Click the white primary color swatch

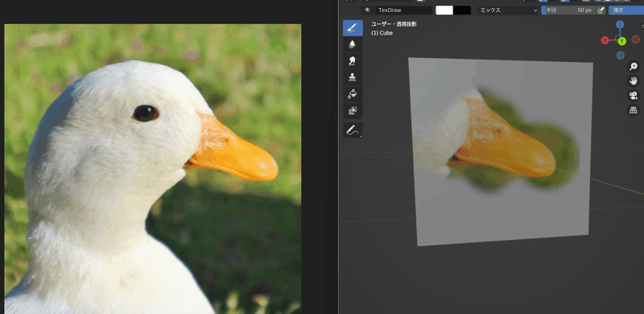coord(444,10)
